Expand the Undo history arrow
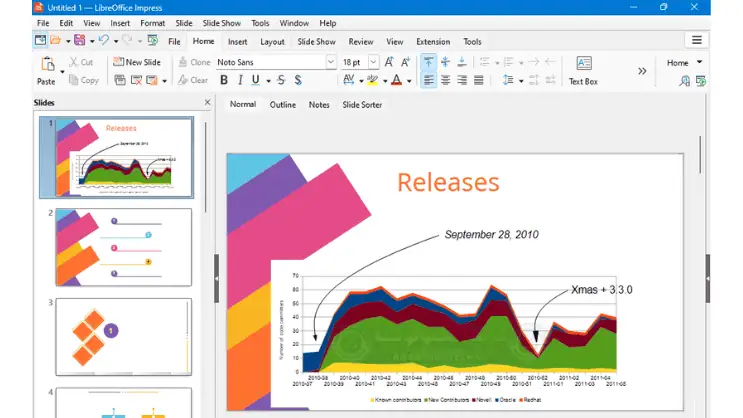The image size is (743, 418). [x=116, y=41]
